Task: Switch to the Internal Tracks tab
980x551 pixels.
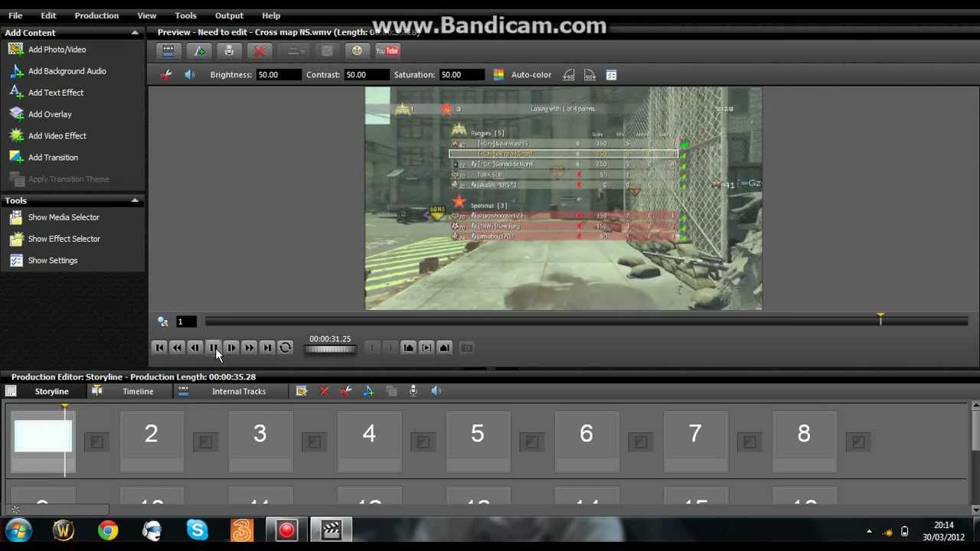Action: pos(239,392)
